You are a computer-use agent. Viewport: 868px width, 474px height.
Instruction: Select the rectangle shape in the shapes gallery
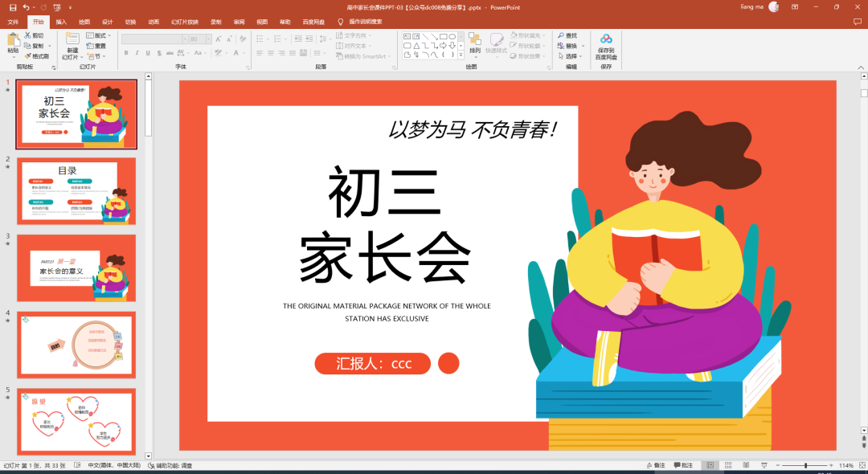[444, 36]
